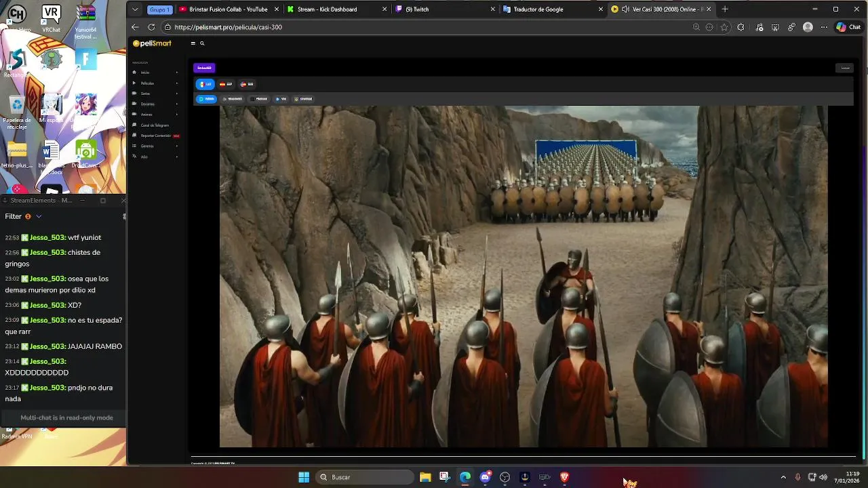Click the purple Embed button

[204, 68]
